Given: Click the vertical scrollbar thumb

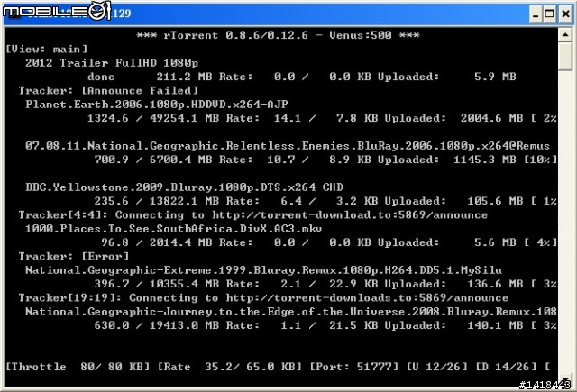Looking at the screenshot, I should coord(565,56).
